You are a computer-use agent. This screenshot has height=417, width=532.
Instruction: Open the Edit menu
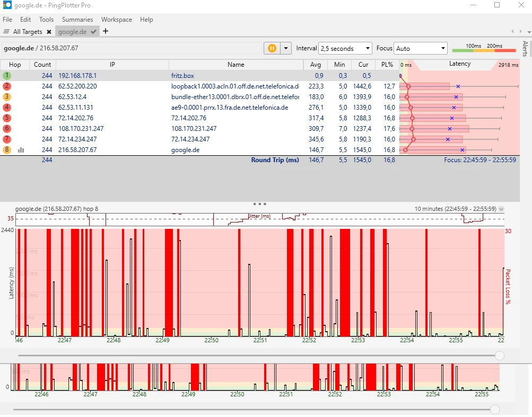(25, 19)
